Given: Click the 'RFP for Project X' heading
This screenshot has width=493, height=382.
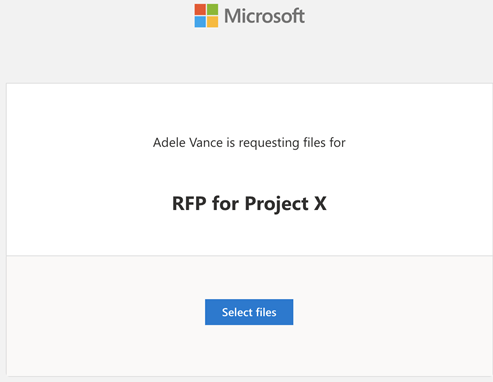Looking at the screenshot, I should [x=249, y=203].
